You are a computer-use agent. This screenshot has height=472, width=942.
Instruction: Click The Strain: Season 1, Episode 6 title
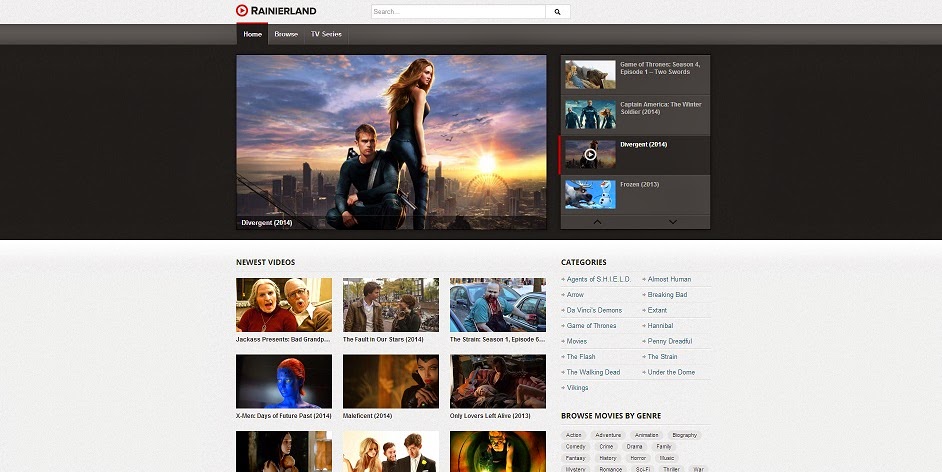click(497, 339)
